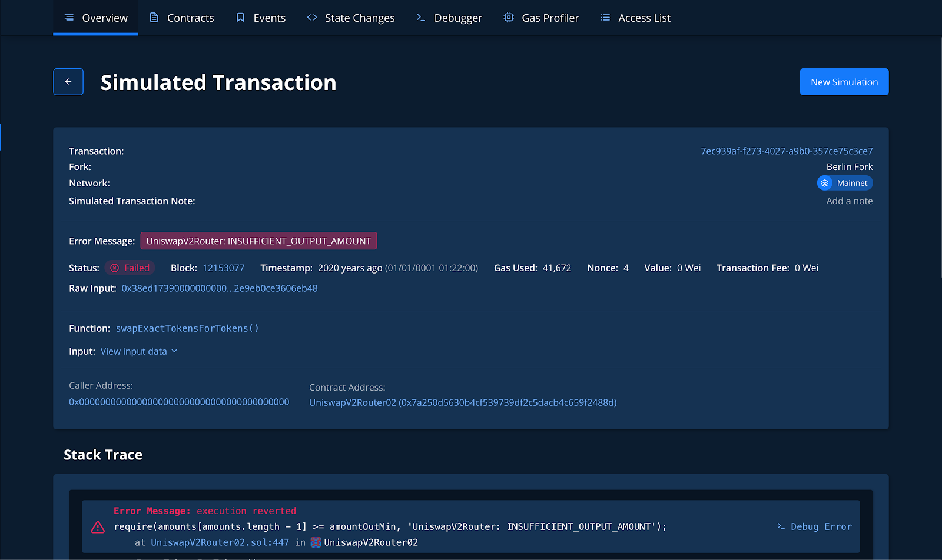Open block 12153077 link
The width and height of the screenshot is (942, 560).
point(223,268)
